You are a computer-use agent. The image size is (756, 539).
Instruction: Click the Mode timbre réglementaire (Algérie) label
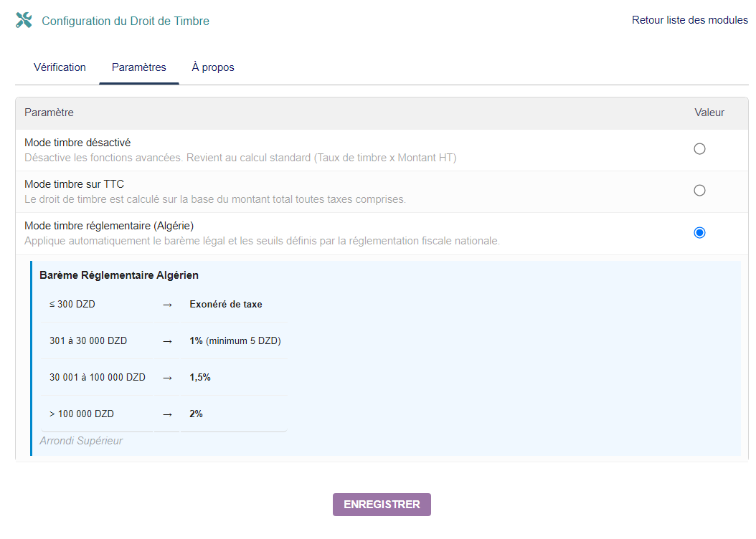[109, 226]
